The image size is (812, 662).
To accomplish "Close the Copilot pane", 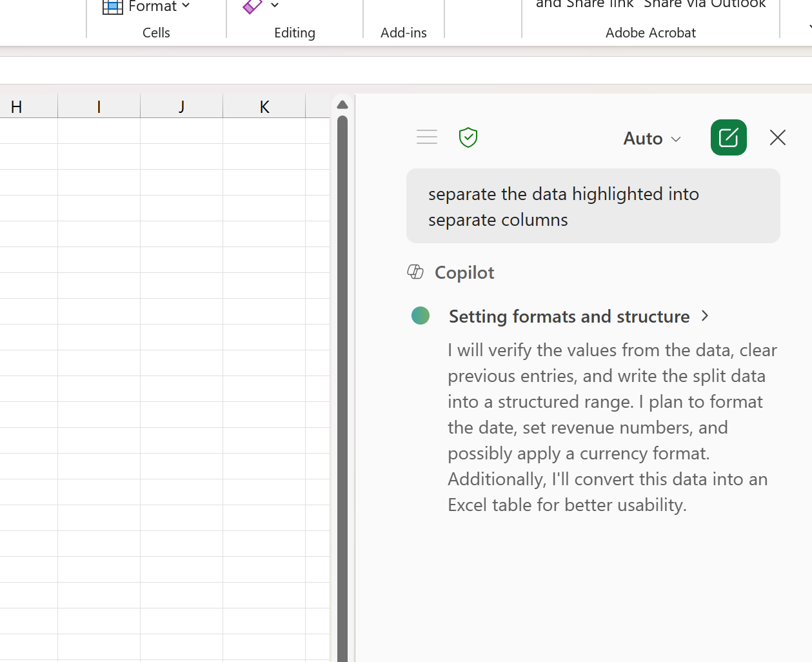I will (777, 137).
